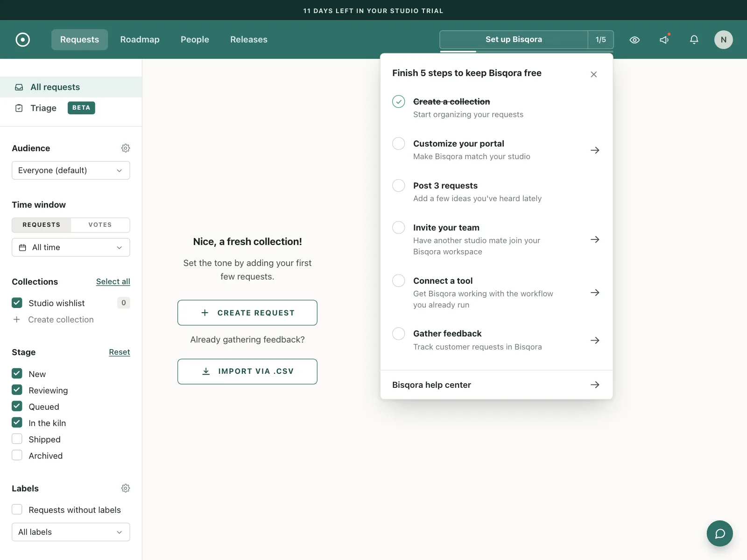This screenshot has height=560, width=747.
Task: Mark the Invite your team step circle
Action: (398, 227)
